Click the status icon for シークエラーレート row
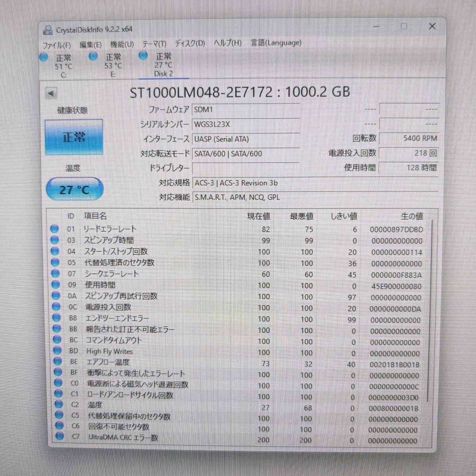Image resolution: width=476 pixels, height=476 pixels. tap(56, 273)
